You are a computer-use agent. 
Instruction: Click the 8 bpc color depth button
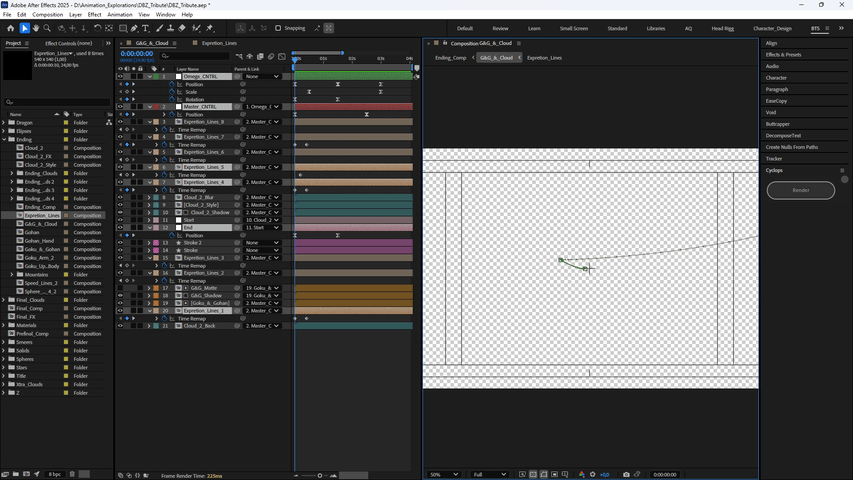coord(54,475)
